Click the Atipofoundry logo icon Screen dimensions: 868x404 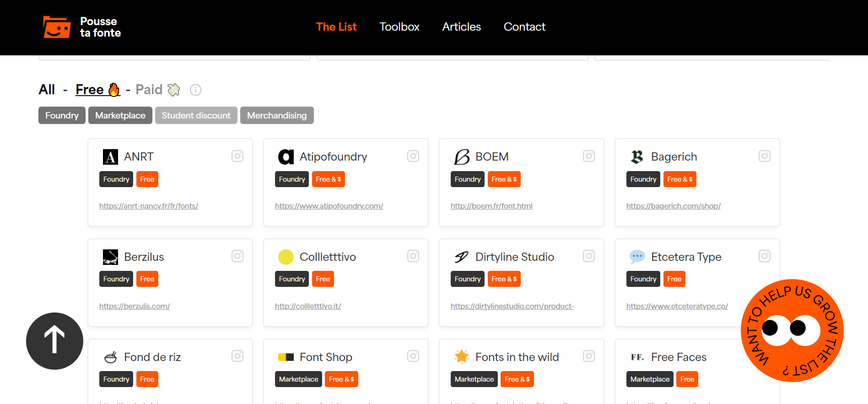click(x=286, y=157)
